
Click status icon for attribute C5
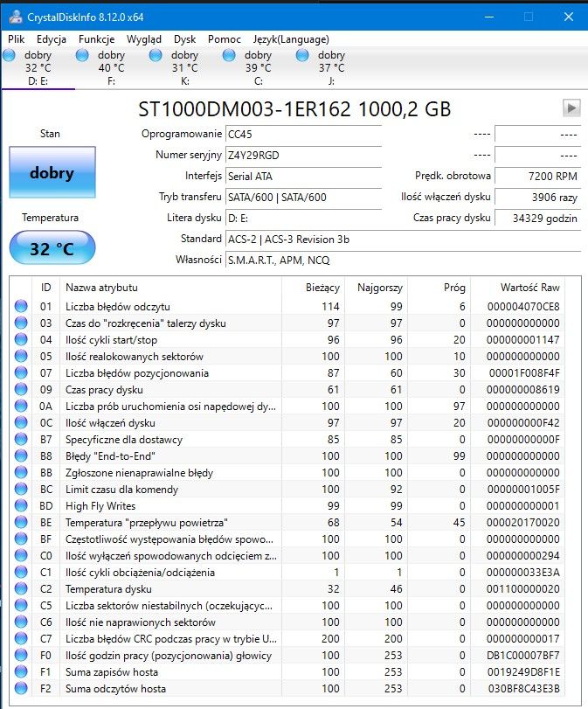[x=21, y=606]
